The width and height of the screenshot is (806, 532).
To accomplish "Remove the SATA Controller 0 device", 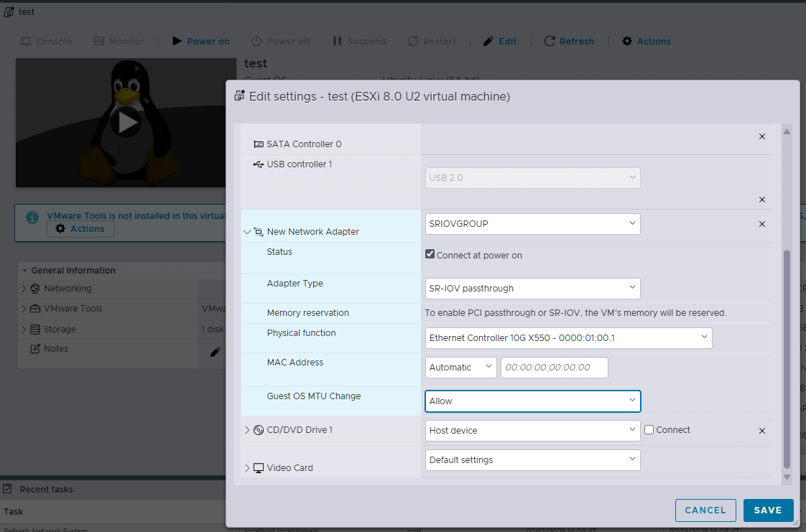I will [761, 136].
